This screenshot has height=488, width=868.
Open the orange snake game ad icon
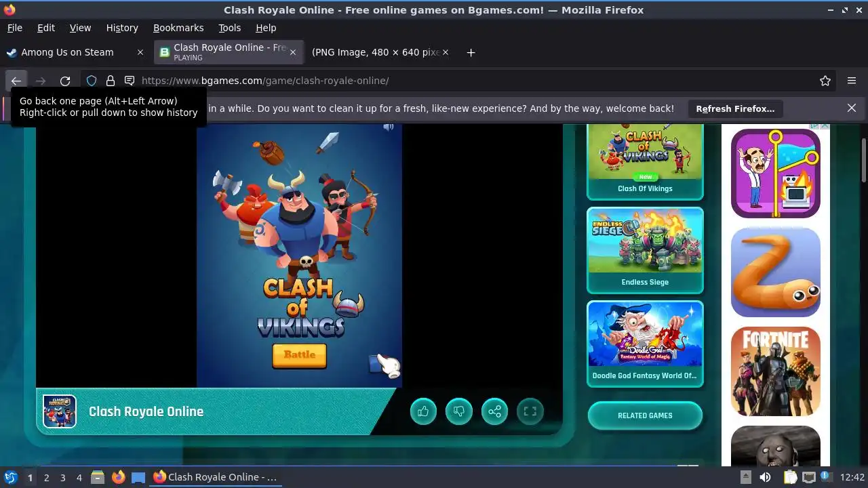click(x=776, y=272)
